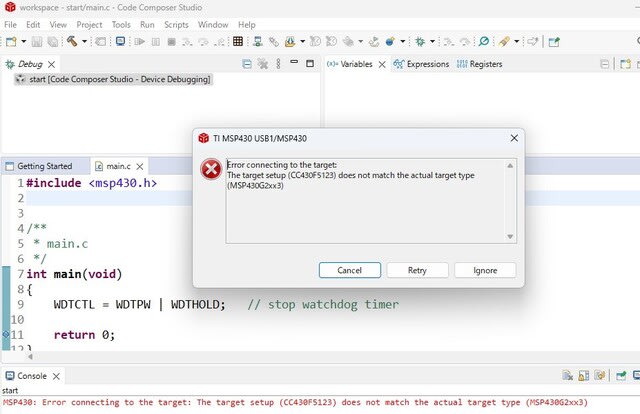Maximize the Debug view panel
The image size is (640, 414).
point(310,63)
